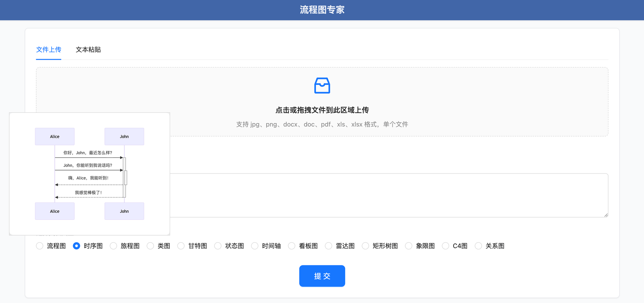Switch to the 文本粘贴 tab

tap(88, 50)
